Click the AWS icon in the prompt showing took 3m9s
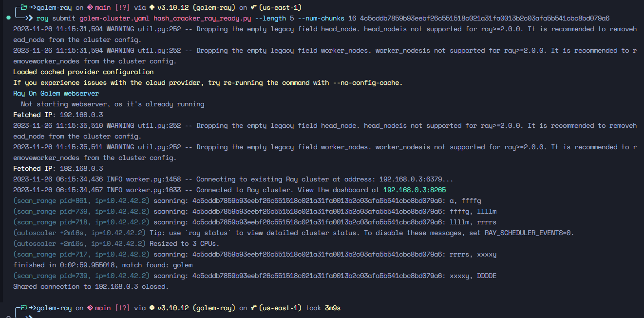Viewport: 644px width, 318px height. [x=254, y=308]
